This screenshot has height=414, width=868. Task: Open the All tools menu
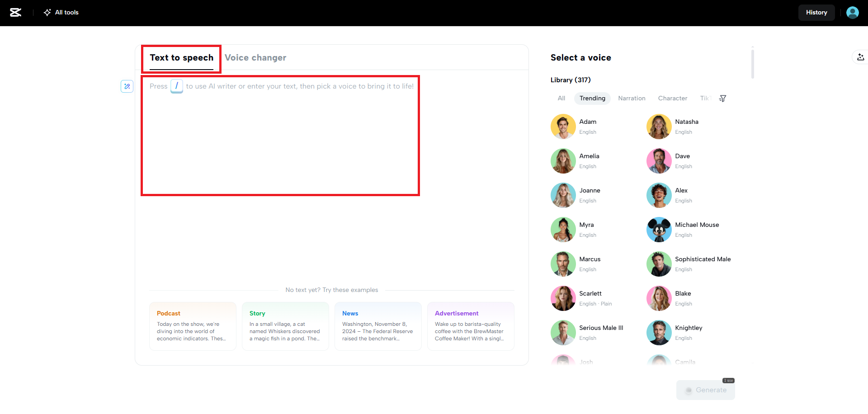(x=61, y=12)
